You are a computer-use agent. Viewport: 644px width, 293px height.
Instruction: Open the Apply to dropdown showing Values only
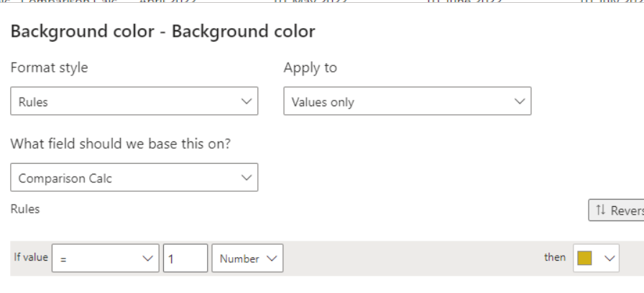pyautogui.click(x=408, y=101)
